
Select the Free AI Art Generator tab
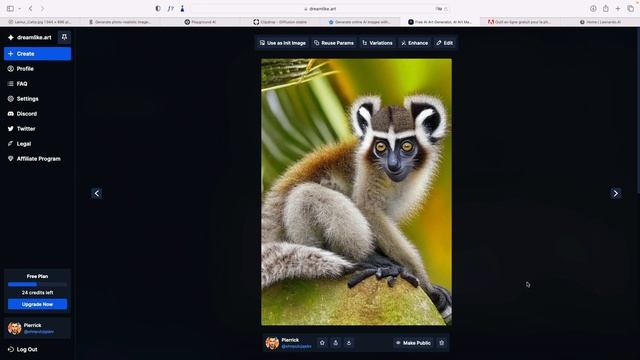[x=440, y=22]
